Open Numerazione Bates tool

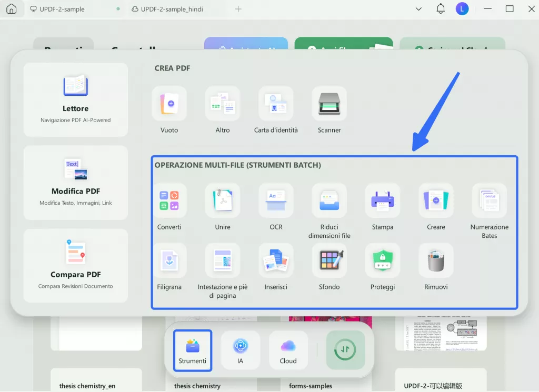tap(490, 212)
